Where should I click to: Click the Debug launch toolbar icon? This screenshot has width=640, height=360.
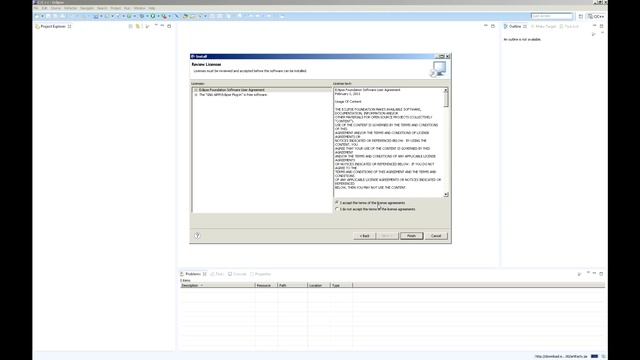pyautogui.click(x=142, y=16)
